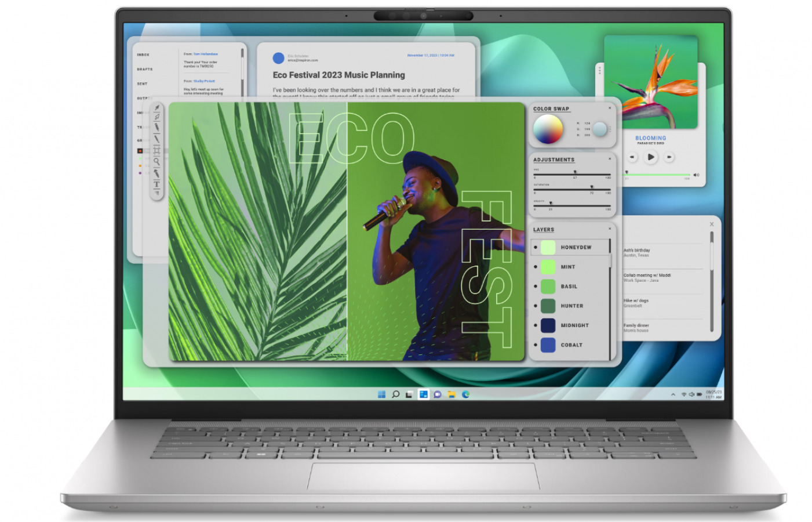Image resolution: width=812 pixels, height=522 pixels.
Task: Open "Ash's birthday" calendar entry
Action: (x=637, y=253)
